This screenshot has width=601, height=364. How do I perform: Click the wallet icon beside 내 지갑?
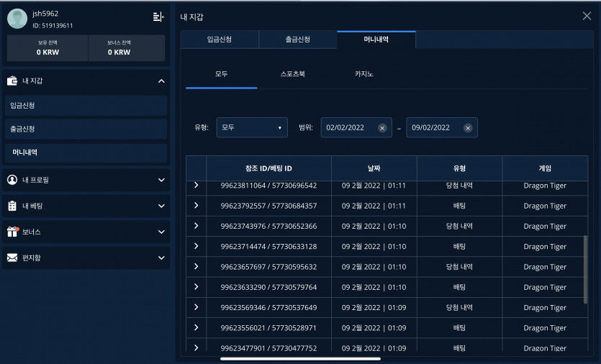[12, 81]
